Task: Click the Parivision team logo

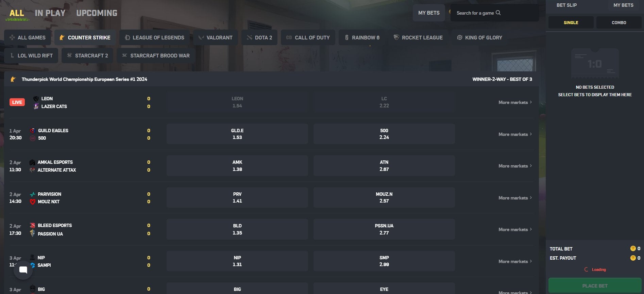Action: click(33, 194)
